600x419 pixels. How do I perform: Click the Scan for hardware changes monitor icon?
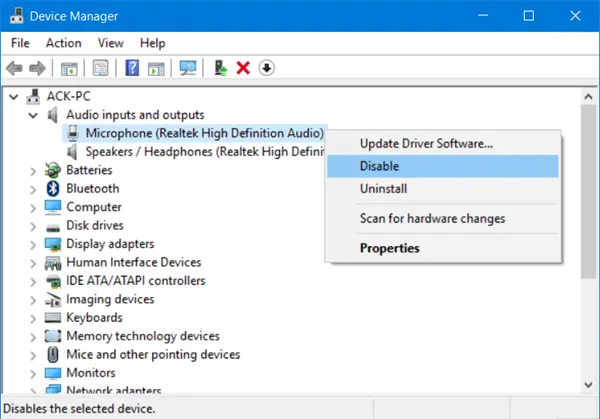pos(187,68)
